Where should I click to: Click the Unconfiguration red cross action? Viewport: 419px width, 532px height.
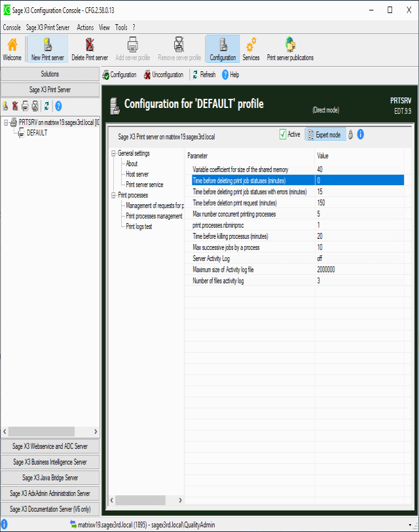(x=163, y=75)
